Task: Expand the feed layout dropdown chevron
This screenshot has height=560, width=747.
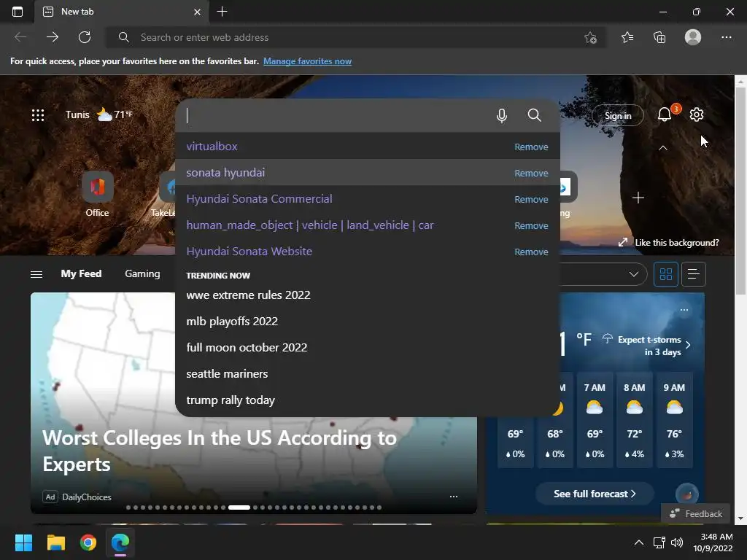Action: (x=634, y=274)
